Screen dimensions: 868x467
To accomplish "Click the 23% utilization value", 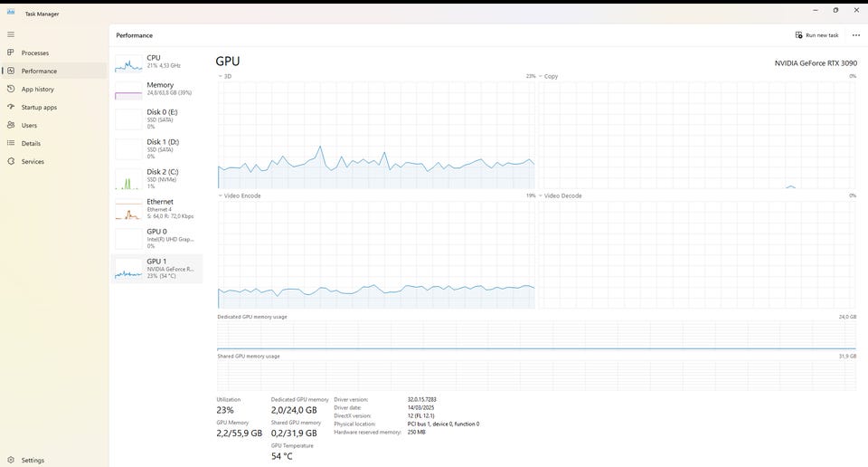I will click(x=225, y=410).
